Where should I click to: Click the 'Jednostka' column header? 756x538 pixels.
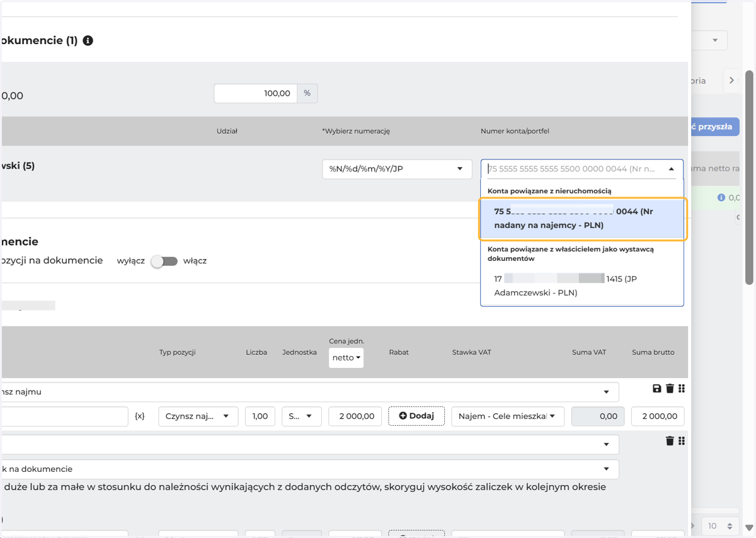[x=299, y=352]
